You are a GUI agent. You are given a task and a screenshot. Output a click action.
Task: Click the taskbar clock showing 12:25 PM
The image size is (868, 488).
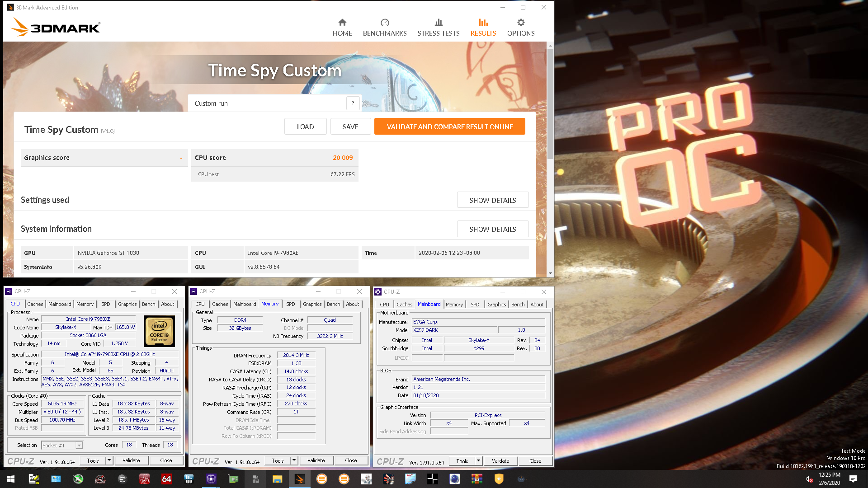click(829, 479)
